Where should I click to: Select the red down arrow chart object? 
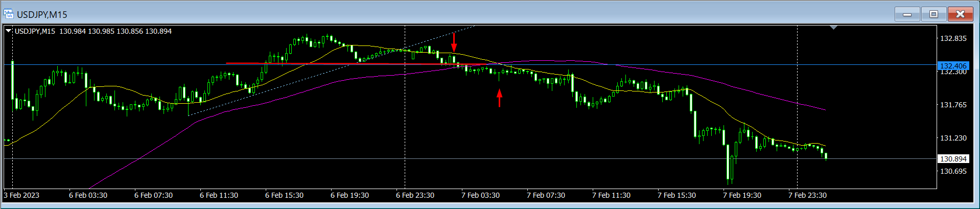point(454,42)
